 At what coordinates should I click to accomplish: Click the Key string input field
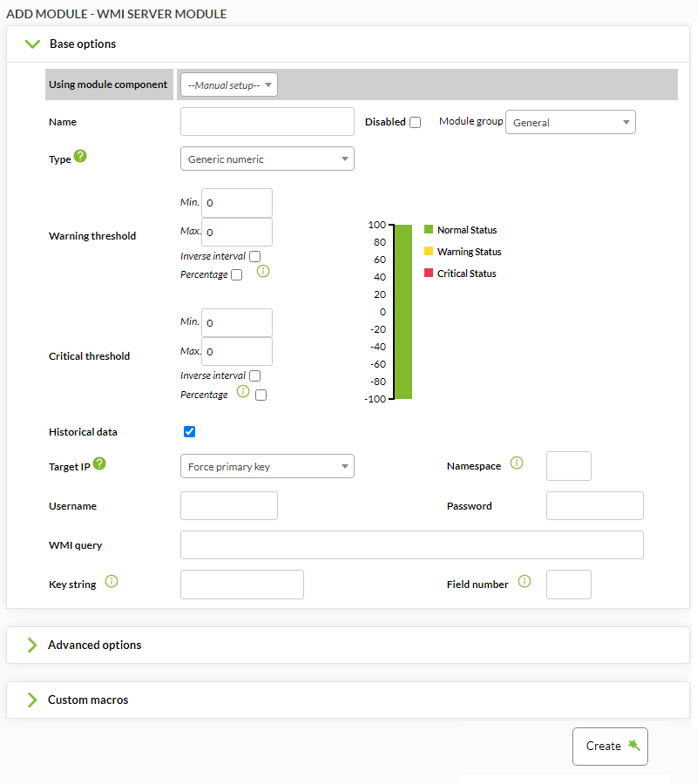(x=242, y=585)
